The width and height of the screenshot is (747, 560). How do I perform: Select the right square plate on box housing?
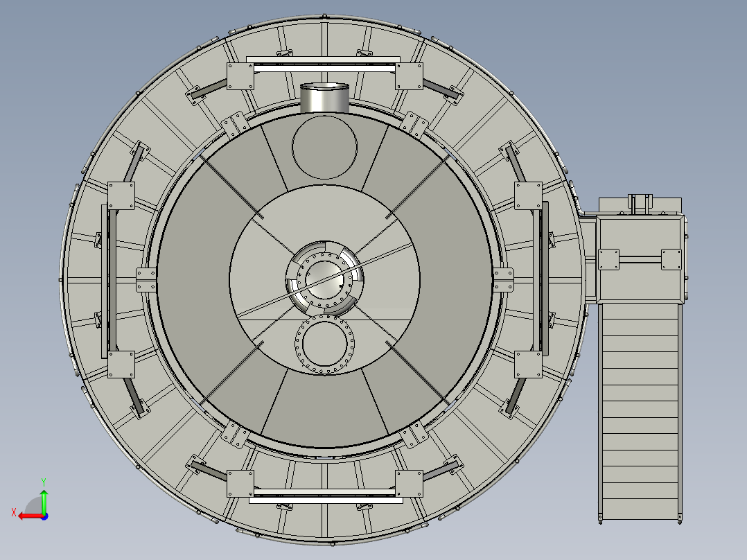(x=671, y=260)
